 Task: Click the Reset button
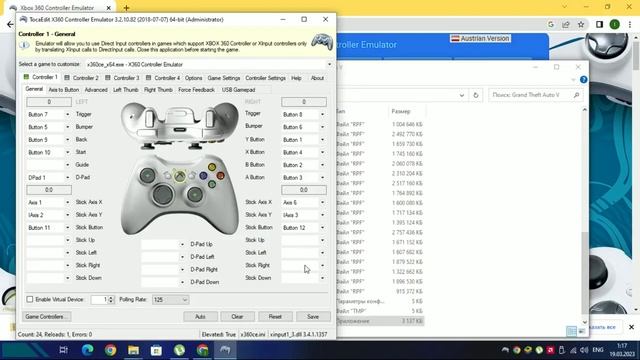click(275, 317)
